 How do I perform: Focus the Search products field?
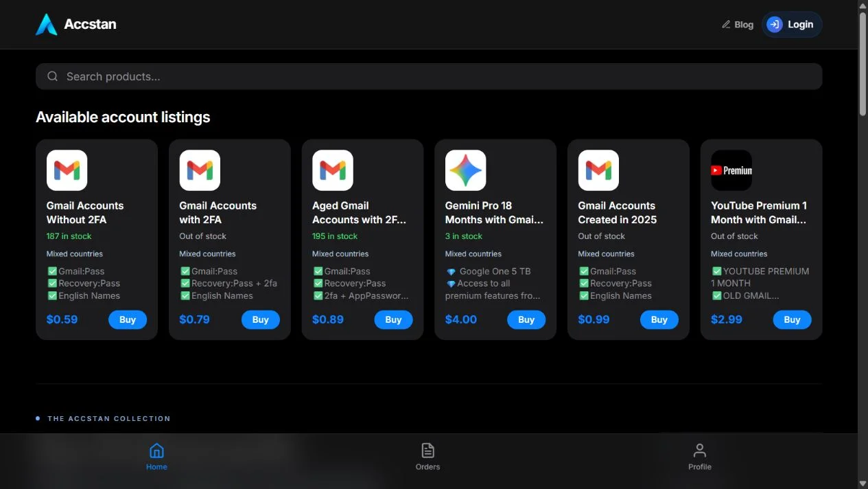tap(429, 76)
